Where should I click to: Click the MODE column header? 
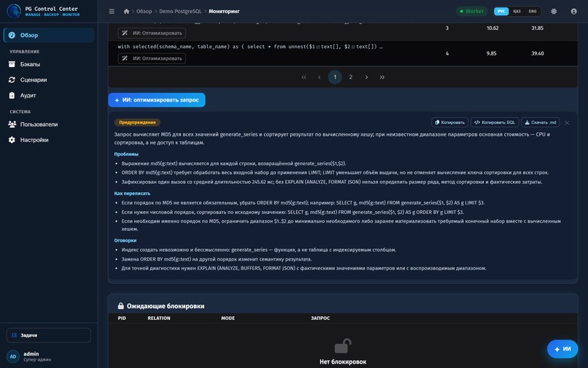[x=228, y=318]
